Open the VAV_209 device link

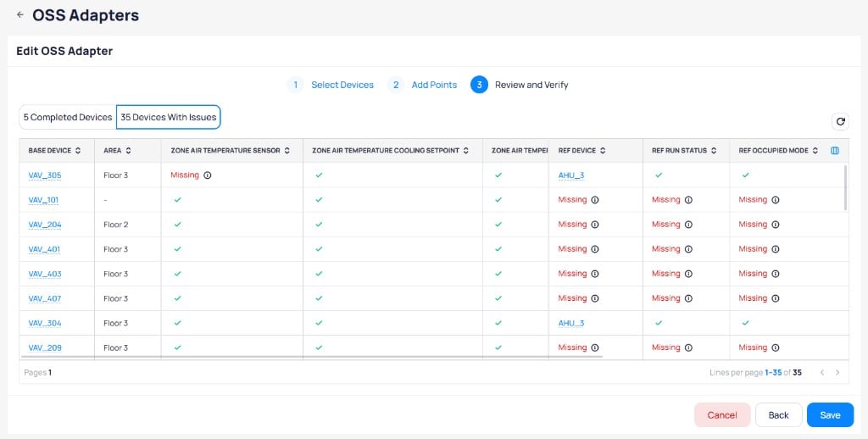[45, 347]
